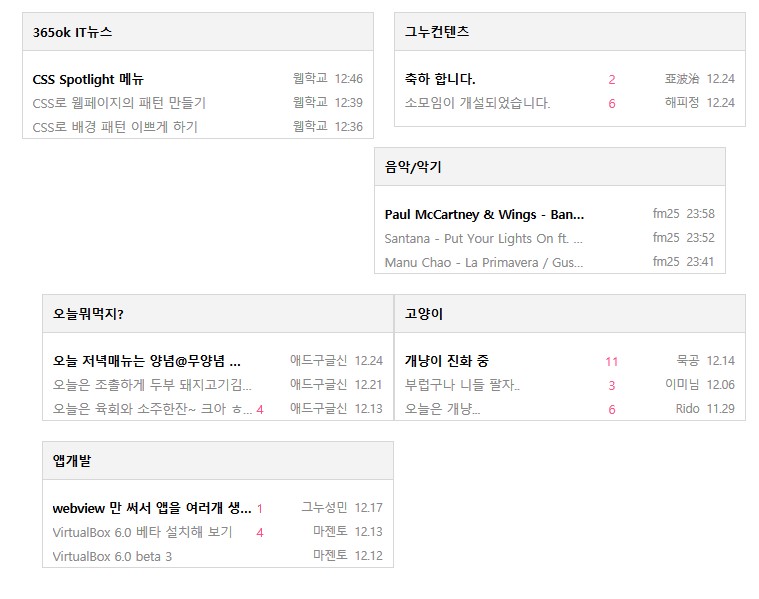Viewport: 759px width, 599px height.
Task: Open the '축하 합니다.' post
Action: click(x=440, y=79)
